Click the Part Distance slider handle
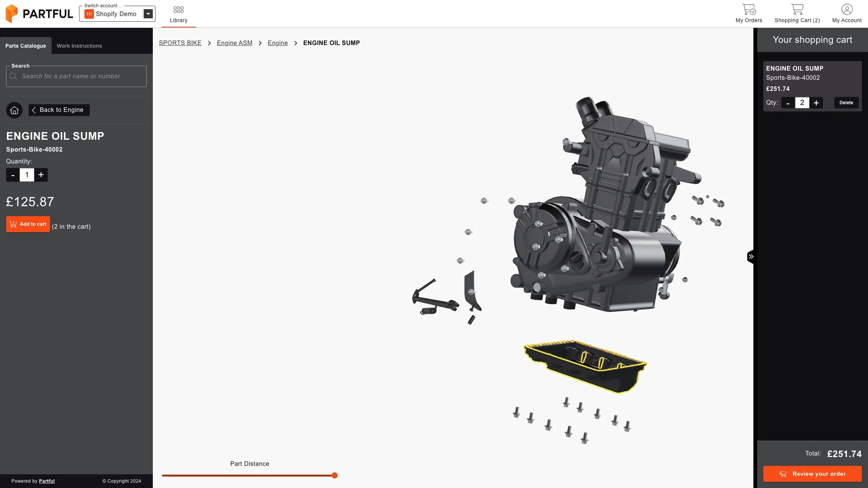Screen dimensions: 868x488 (x=335, y=475)
